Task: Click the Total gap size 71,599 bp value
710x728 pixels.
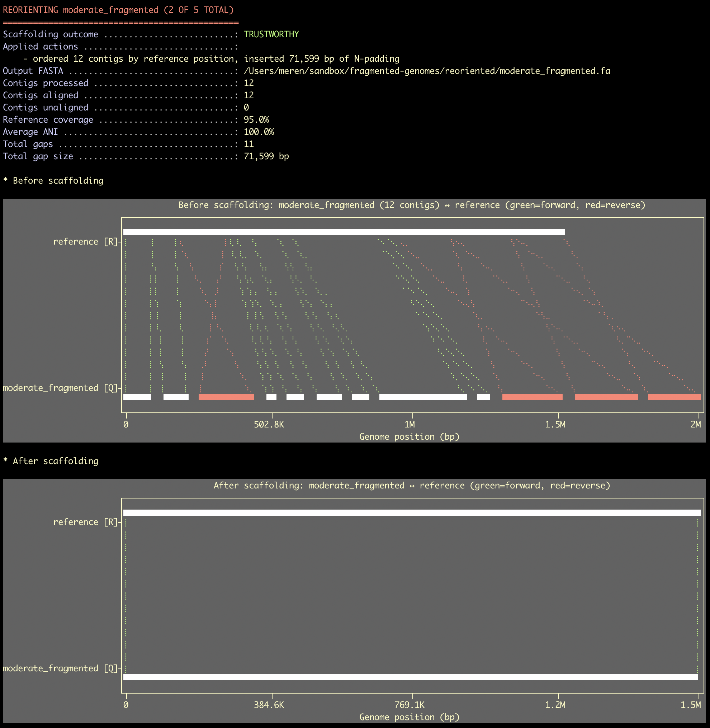Action: pyautogui.click(x=266, y=156)
